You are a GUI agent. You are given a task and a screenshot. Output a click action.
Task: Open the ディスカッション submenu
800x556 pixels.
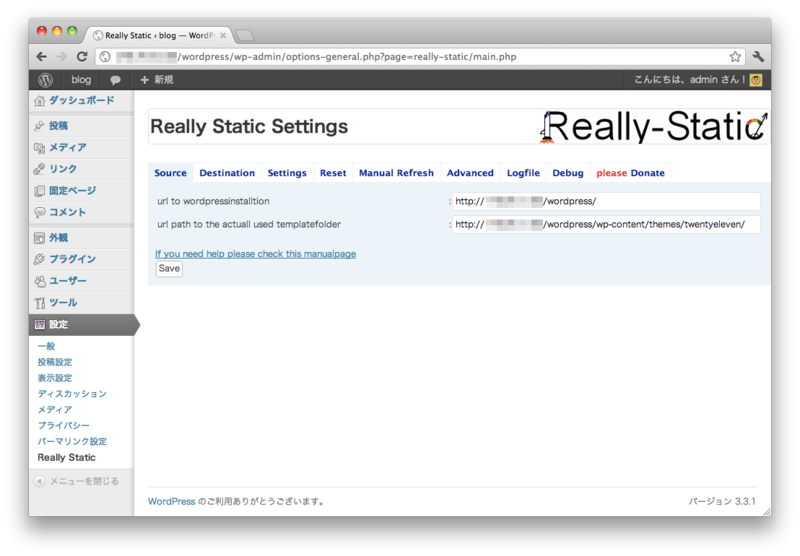tap(72, 393)
